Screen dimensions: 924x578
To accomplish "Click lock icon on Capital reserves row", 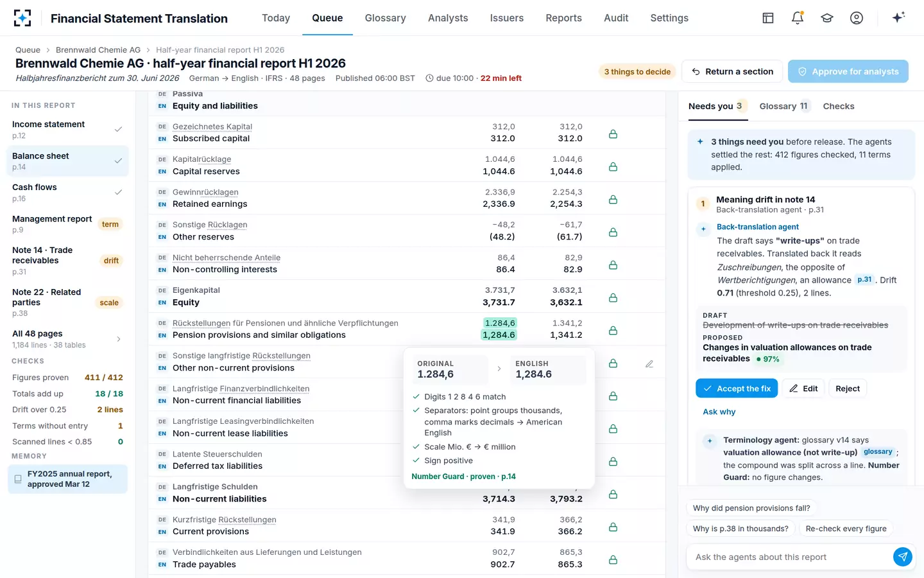I will [613, 166].
